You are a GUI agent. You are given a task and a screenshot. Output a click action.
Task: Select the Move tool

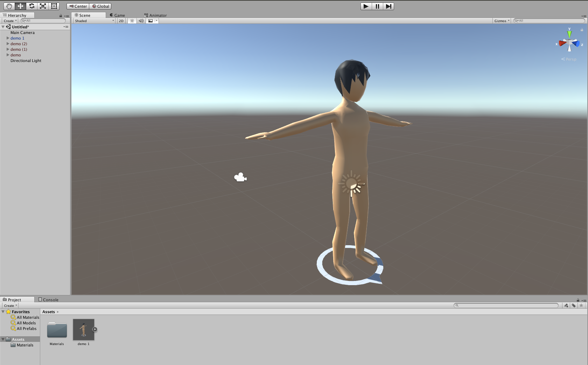(x=20, y=6)
